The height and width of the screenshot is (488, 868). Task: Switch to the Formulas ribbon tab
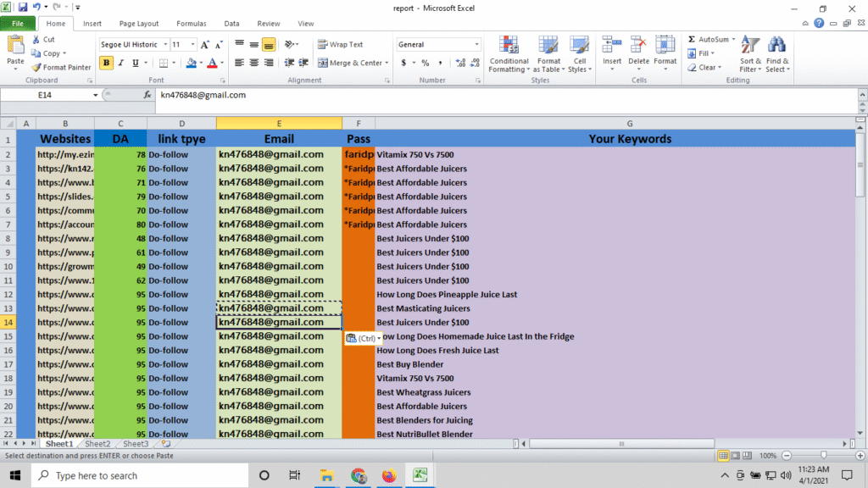pyautogui.click(x=191, y=24)
